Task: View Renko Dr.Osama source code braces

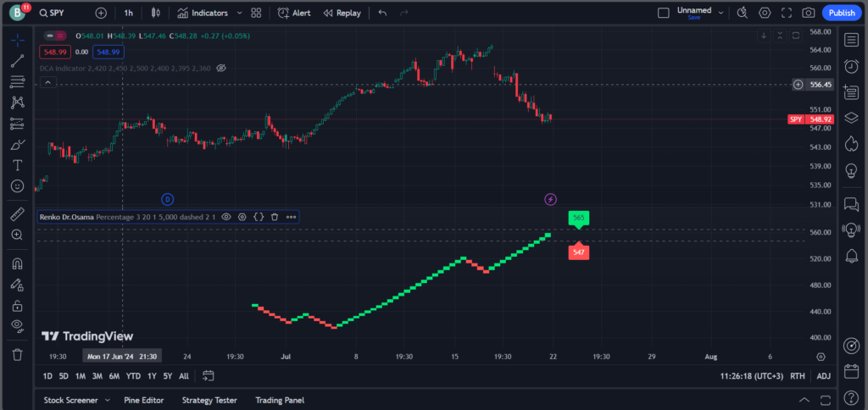Action: [x=259, y=217]
